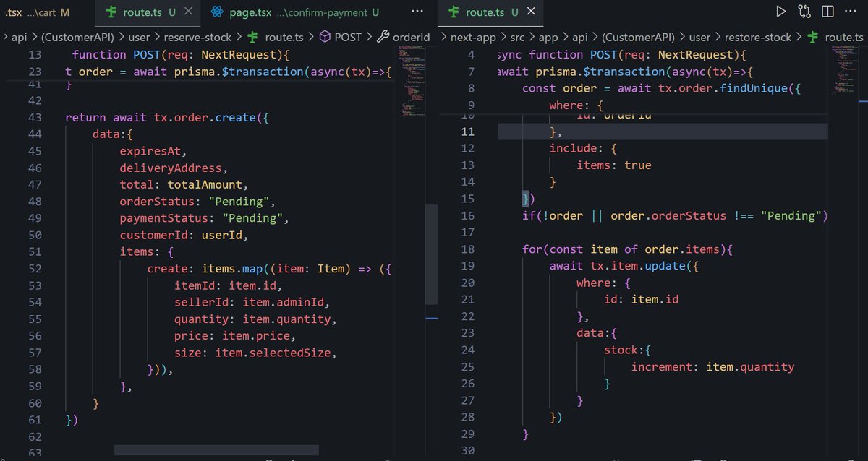Click 'await tx.item.update' on line 19

(617, 265)
